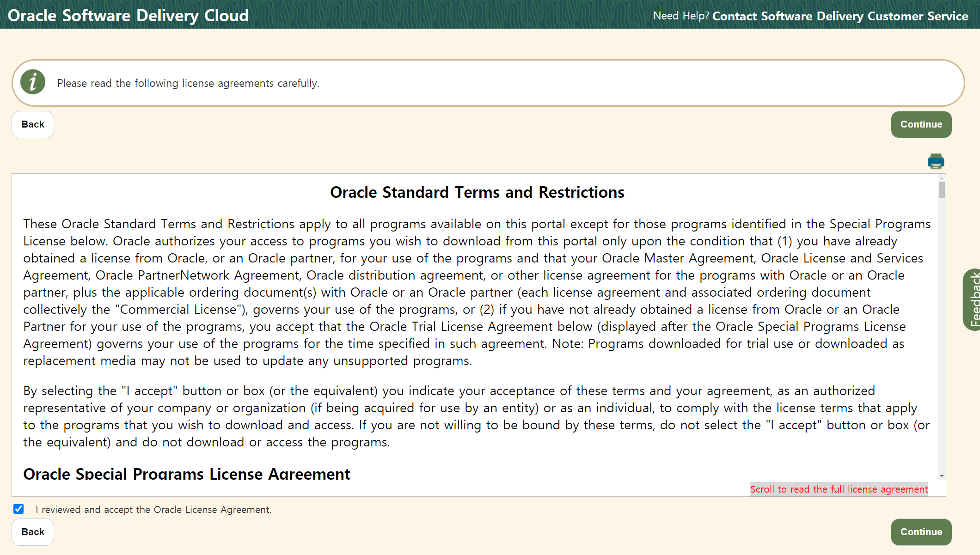Click the red 'Scroll to read' notice
Image resolution: width=980 pixels, height=555 pixels.
click(839, 489)
